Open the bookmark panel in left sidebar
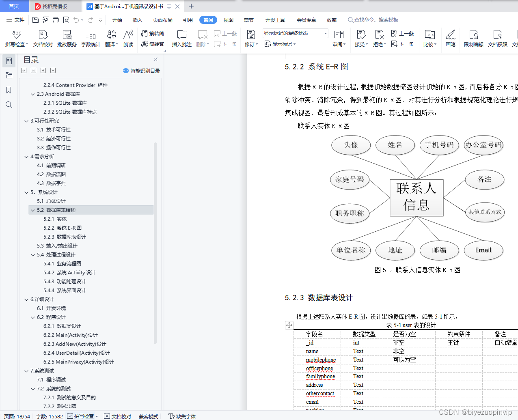The height and width of the screenshot is (420, 518). (x=9, y=90)
